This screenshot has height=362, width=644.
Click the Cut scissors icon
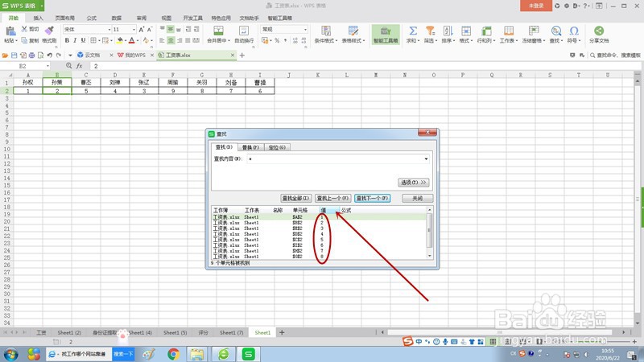(x=24, y=29)
